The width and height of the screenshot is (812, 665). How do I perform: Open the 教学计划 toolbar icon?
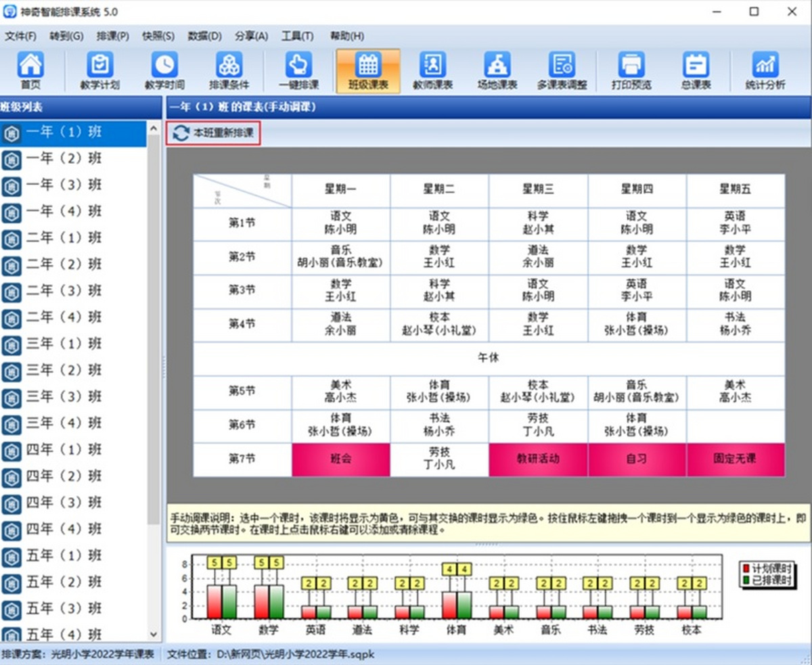click(99, 71)
